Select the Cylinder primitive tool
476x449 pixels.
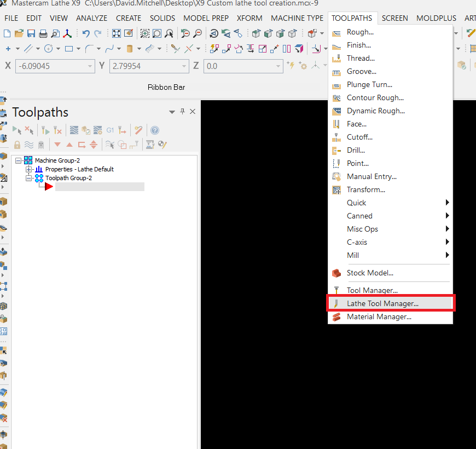pos(130,49)
